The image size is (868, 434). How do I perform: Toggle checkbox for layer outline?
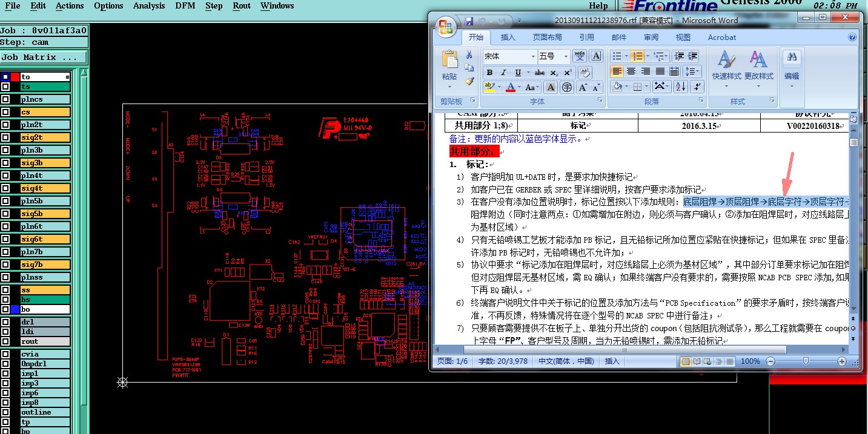pyautogui.click(x=5, y=412)
